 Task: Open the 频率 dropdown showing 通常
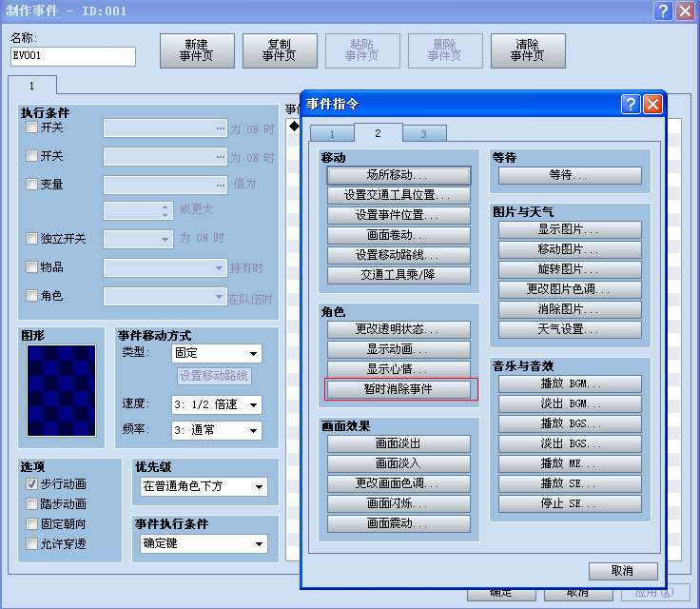(x=217, y=430)
